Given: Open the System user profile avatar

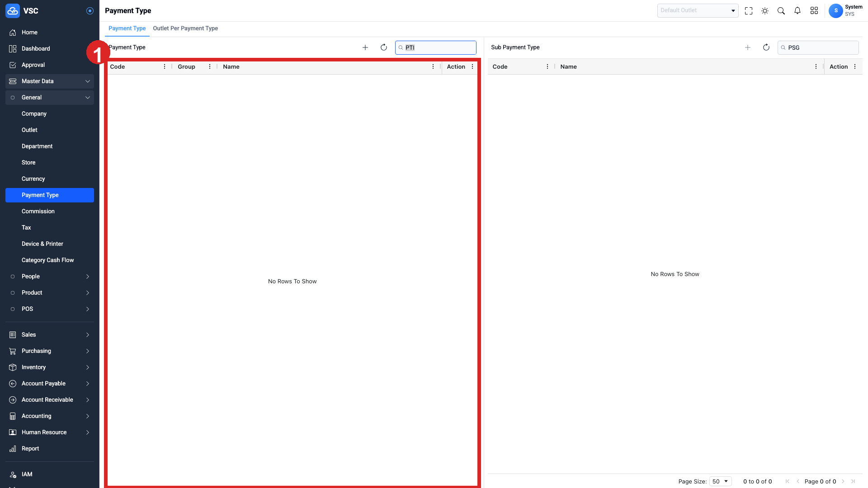Looking at the screenshot, I should click(836, 11).
